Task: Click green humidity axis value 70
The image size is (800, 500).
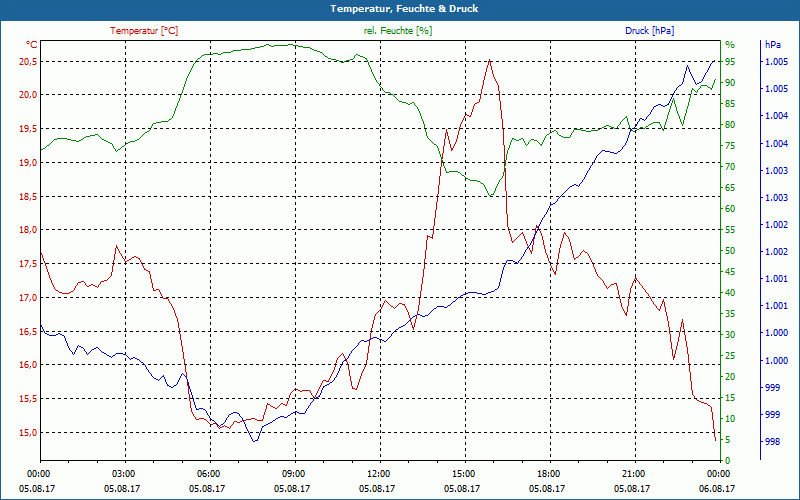Action: click(730, 167)
